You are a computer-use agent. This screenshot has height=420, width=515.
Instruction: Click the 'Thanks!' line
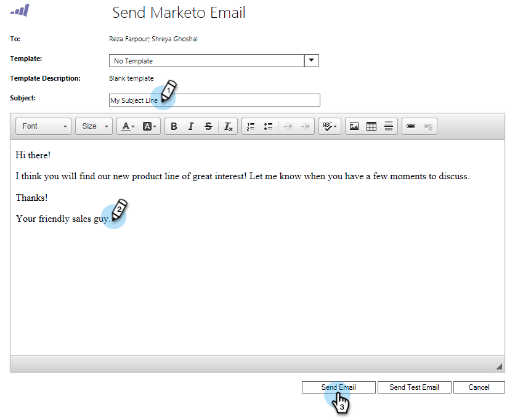tap(31, 198)
